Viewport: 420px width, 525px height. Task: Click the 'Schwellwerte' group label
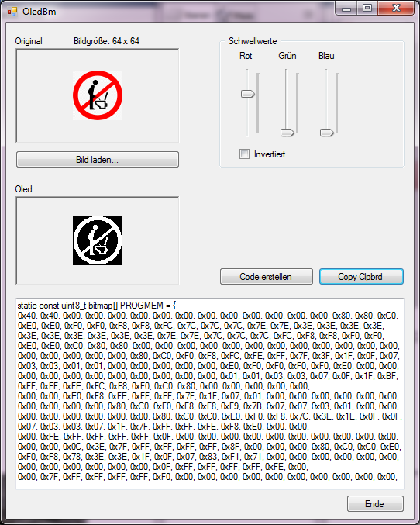253,41
